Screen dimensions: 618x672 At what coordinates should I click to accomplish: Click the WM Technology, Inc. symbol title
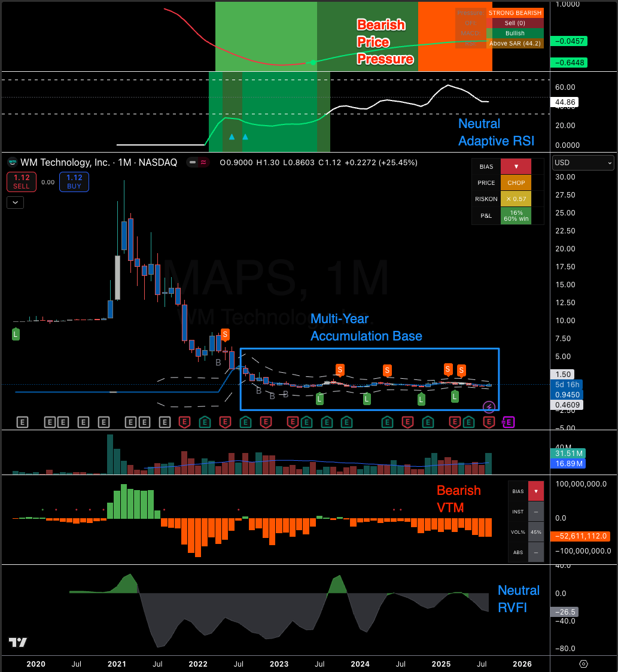[65, 162]
